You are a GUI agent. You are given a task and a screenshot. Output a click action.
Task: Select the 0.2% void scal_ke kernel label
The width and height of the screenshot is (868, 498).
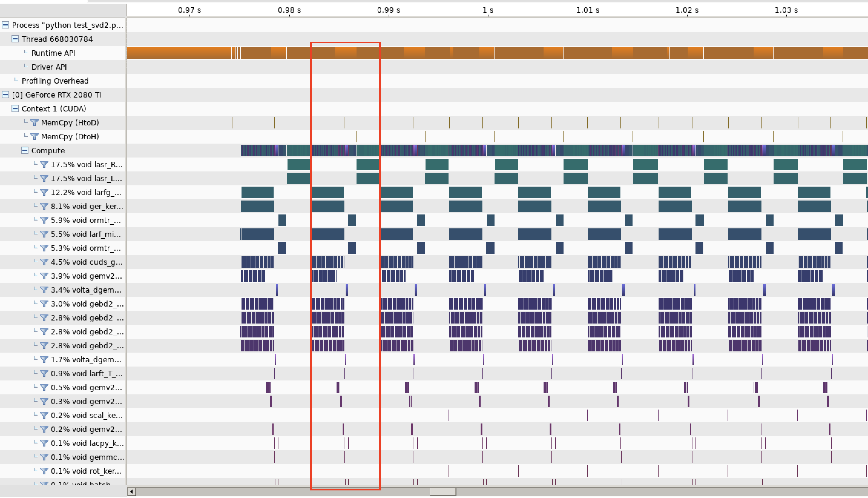coord(87,415)
